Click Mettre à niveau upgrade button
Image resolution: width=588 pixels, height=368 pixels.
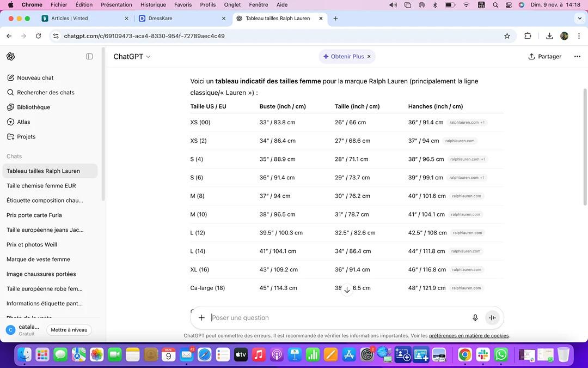coord(69,330)
